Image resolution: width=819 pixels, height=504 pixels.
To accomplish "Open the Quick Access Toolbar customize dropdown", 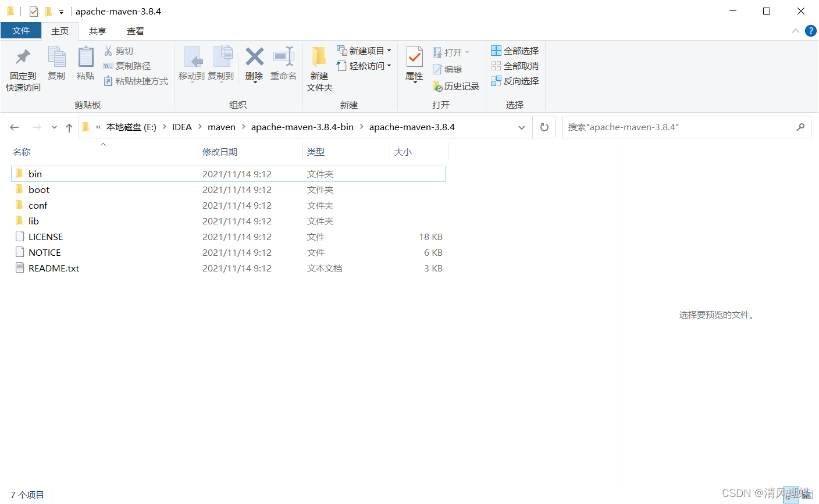I will click(x=61, y=12).
